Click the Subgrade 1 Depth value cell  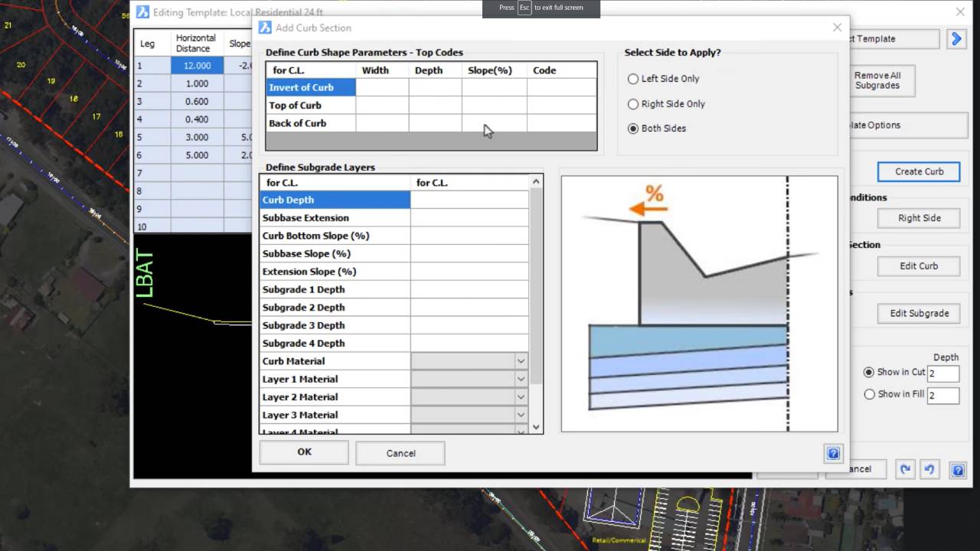click(469, 289)
